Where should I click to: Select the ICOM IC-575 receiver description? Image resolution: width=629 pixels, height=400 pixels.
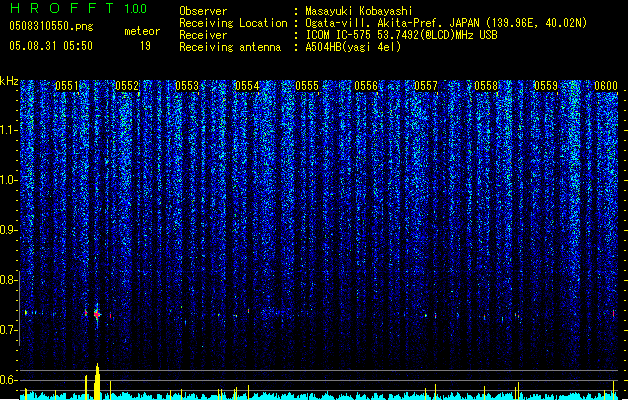coord(402,35)
